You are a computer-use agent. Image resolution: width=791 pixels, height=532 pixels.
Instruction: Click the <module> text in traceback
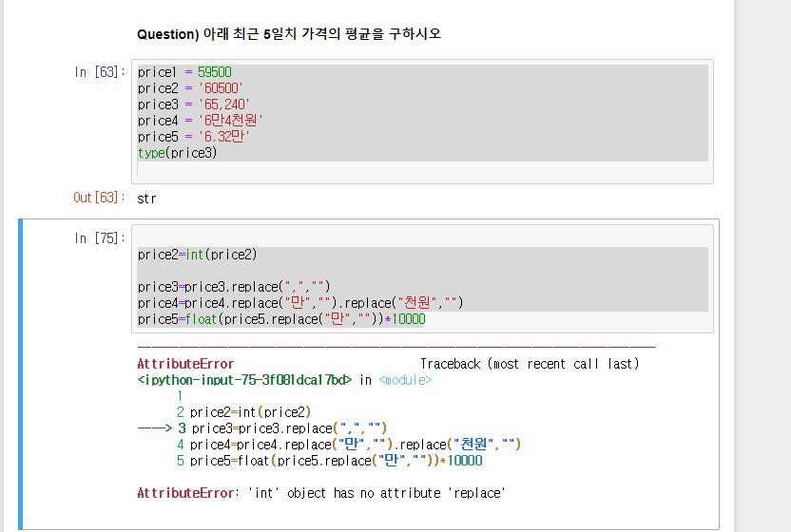click(x=406, y=380)
